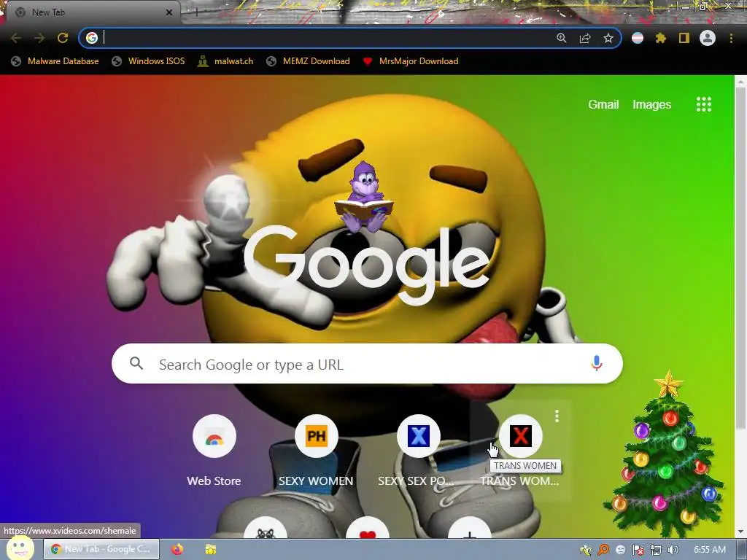Click the Show desktop strip
Viewport: 747px width, 560px height.
click(x=741, y=550)
